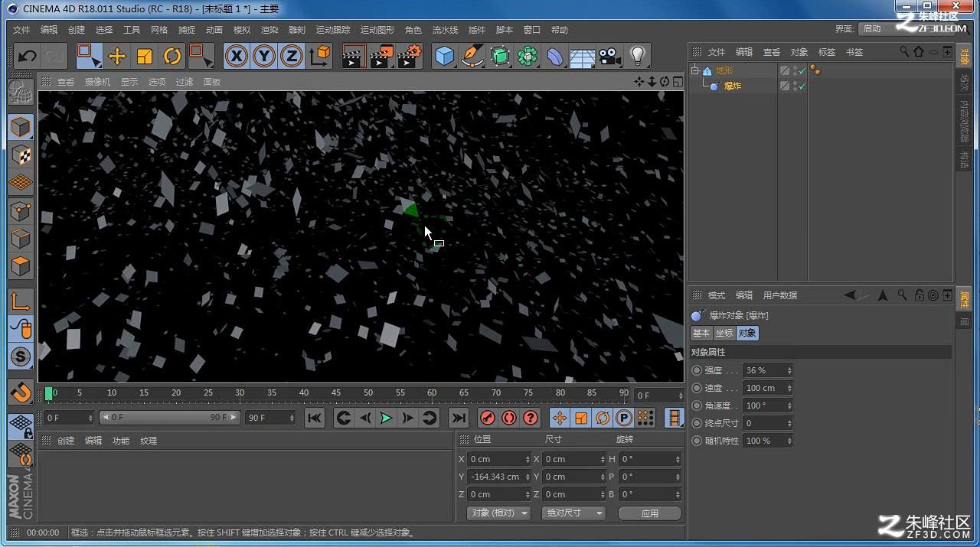The image size is (980, 547).
Task: Toggle the Z axis lock
Action: (x=292, y=56)
